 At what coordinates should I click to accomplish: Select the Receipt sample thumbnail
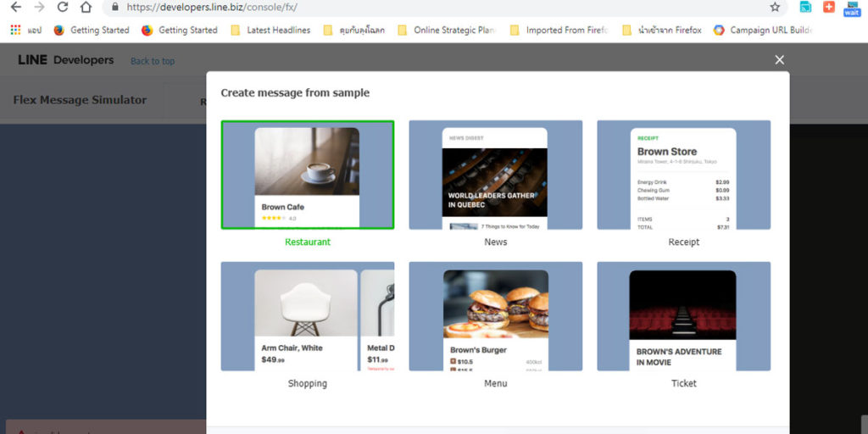(x=684, y=175)
